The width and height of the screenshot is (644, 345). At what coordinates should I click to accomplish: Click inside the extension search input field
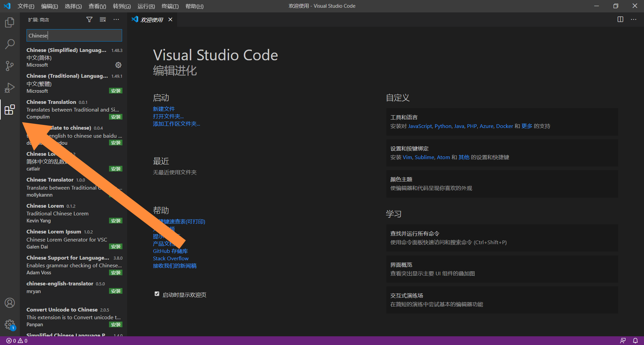coord(74,35)
